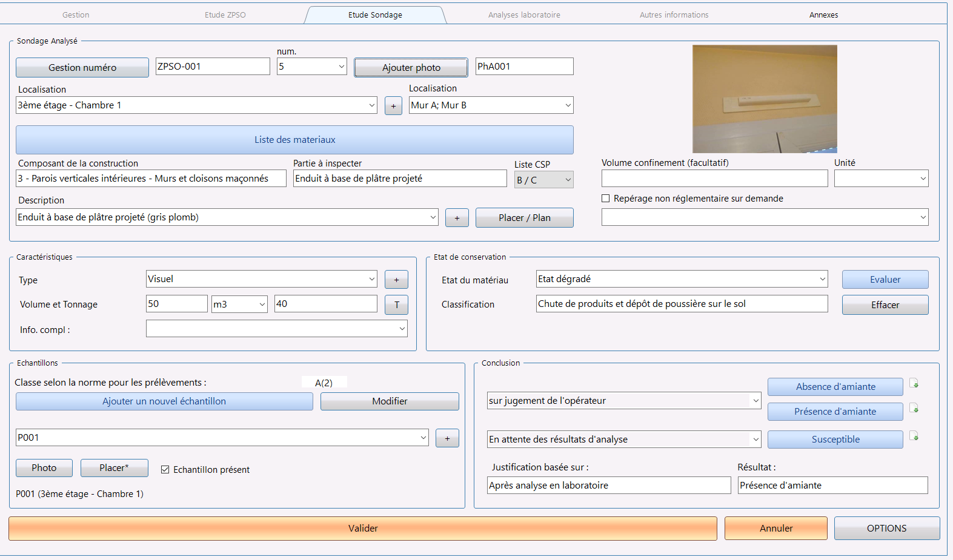Click the Evaluer button

(885, 280)
